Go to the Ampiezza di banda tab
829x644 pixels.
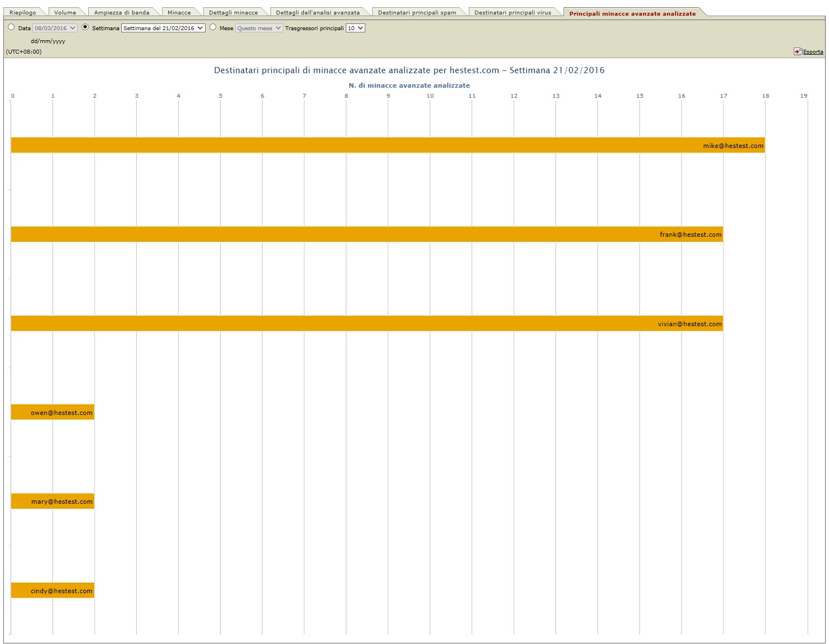coord(122,12)
